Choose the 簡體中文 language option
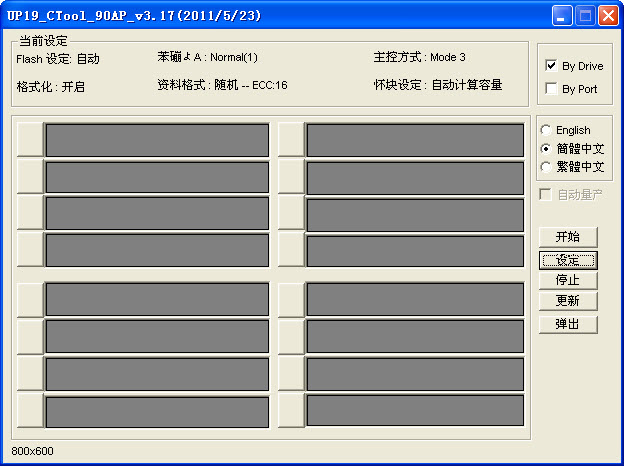624x466 pixels. [545, 148]
